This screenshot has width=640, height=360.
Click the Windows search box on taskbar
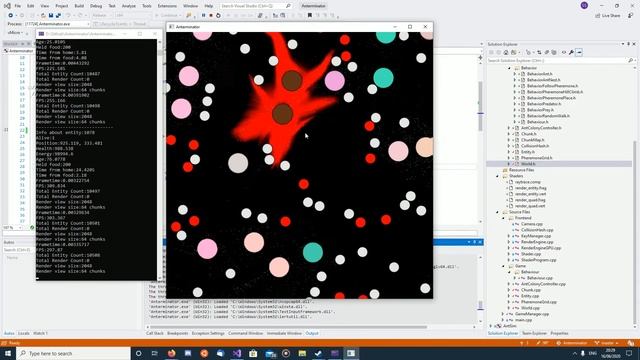point(73,353)
